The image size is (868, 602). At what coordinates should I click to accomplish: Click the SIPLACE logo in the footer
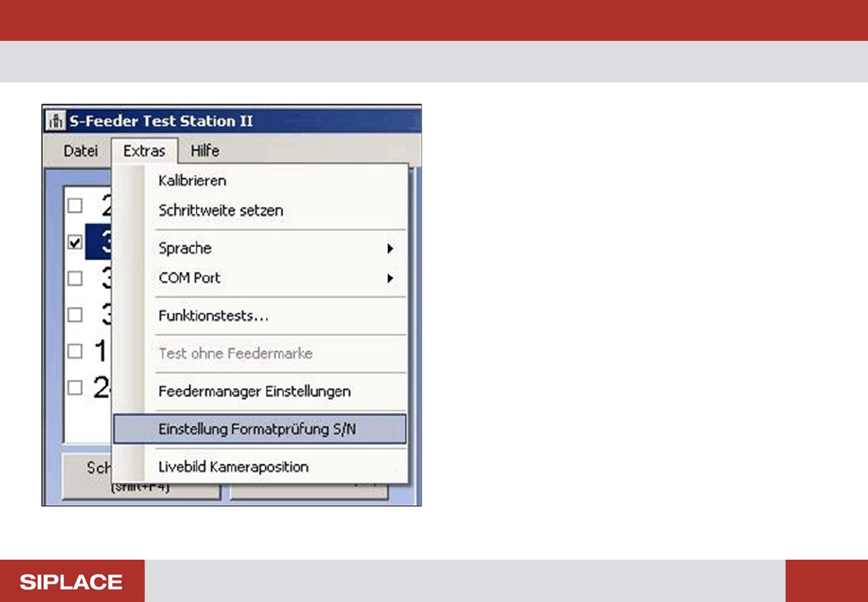point(71,582)
